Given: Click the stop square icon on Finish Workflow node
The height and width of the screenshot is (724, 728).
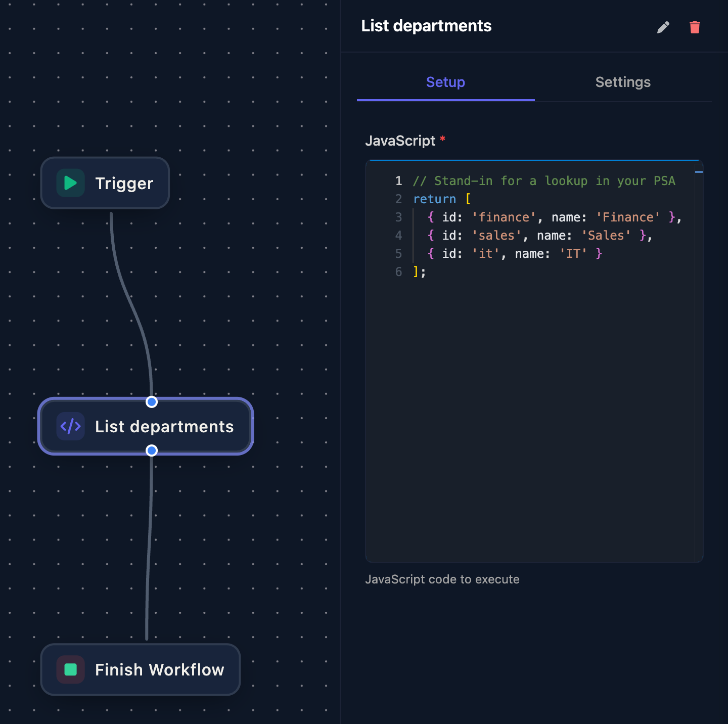Looking at the screenshot, I should click(71, 669).
